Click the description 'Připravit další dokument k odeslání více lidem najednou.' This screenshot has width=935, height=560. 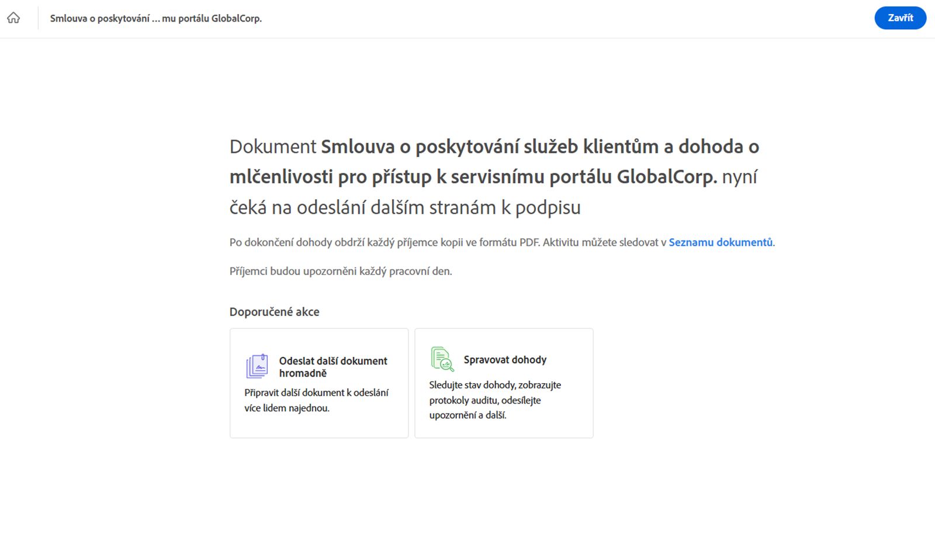316,400
